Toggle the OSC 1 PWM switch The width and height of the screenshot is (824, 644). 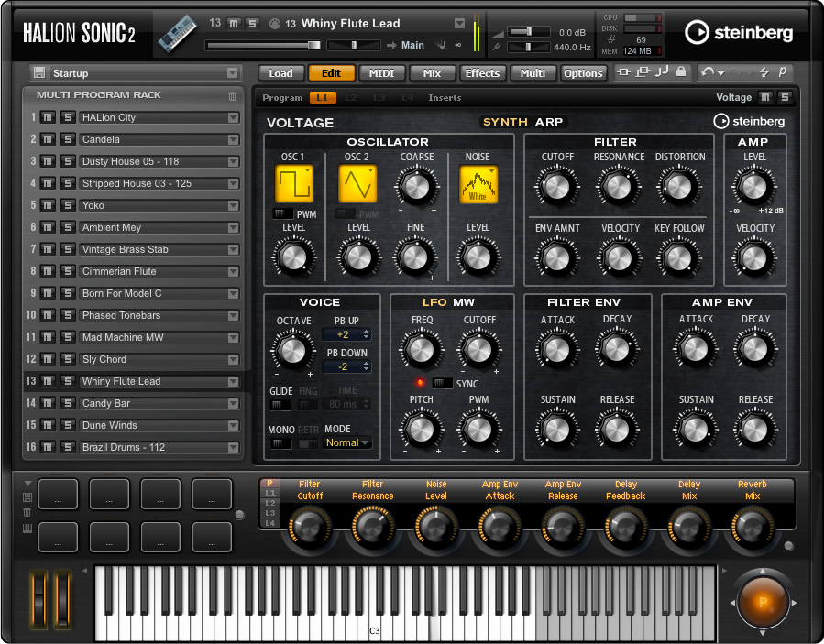[x=282, y=213]
